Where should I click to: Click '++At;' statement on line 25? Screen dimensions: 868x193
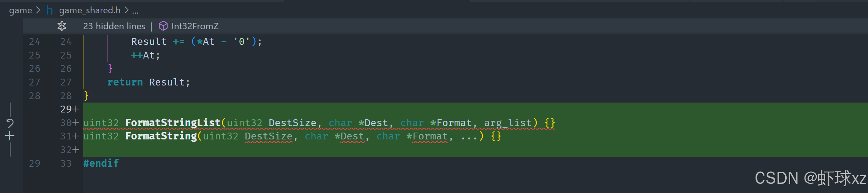pyautogui.click(x=146, y=55)
